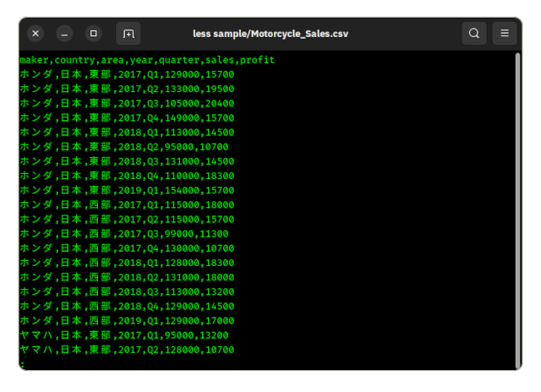Select the row with sales 105000 and profit 20400
This screenshot has width=541, height=392.
(127, 103)
